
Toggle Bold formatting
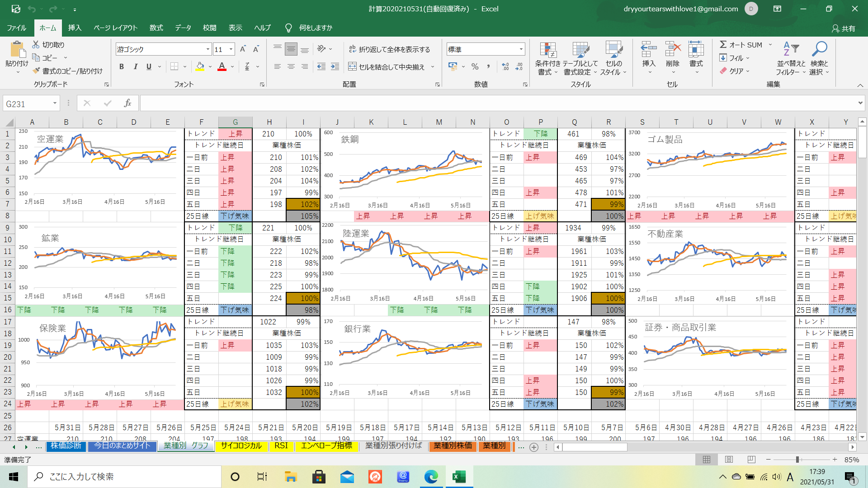click(x=122, y=67)
